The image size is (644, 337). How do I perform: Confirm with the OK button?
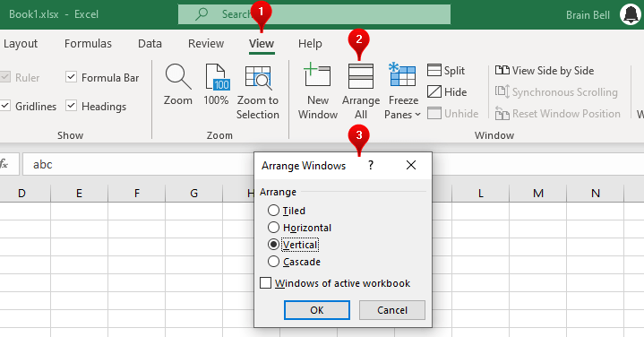[317, 310]
